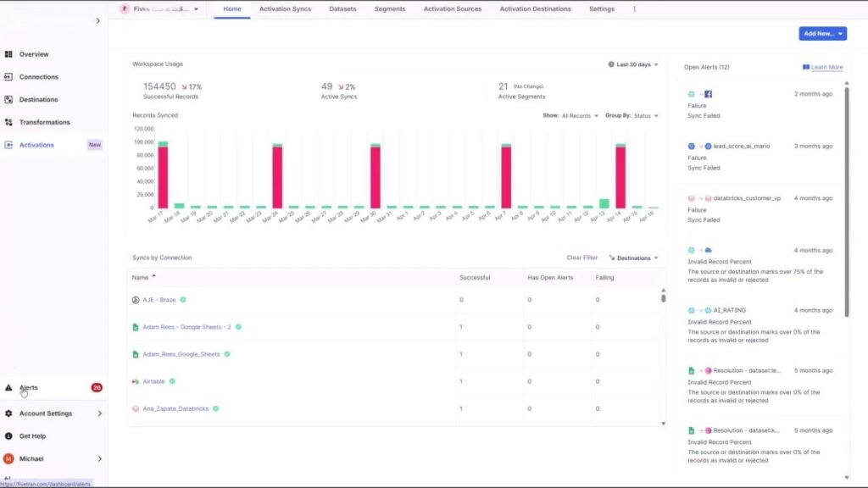
Task: Open Adam Rees - Google Sheets - 2 link
Action: [x=187, y=327]
